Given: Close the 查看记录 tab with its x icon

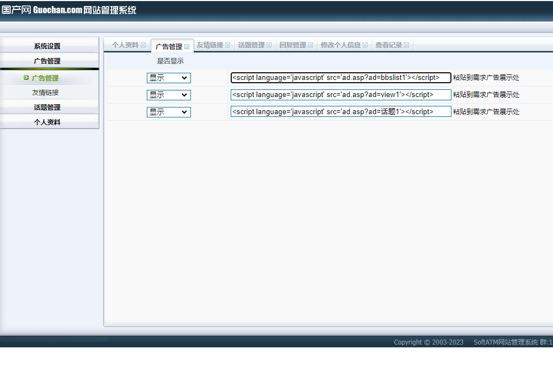Looking at the screenshot, I should (x=407, y=45).
